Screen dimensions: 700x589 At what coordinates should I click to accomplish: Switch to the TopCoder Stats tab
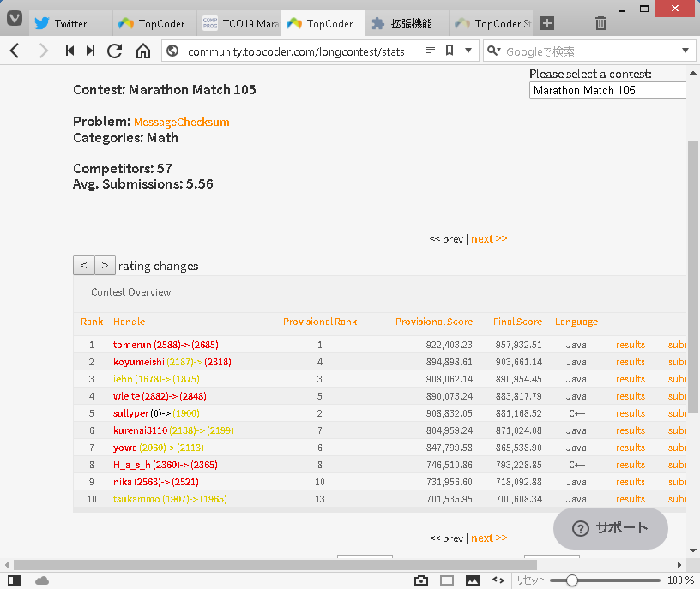491,24
